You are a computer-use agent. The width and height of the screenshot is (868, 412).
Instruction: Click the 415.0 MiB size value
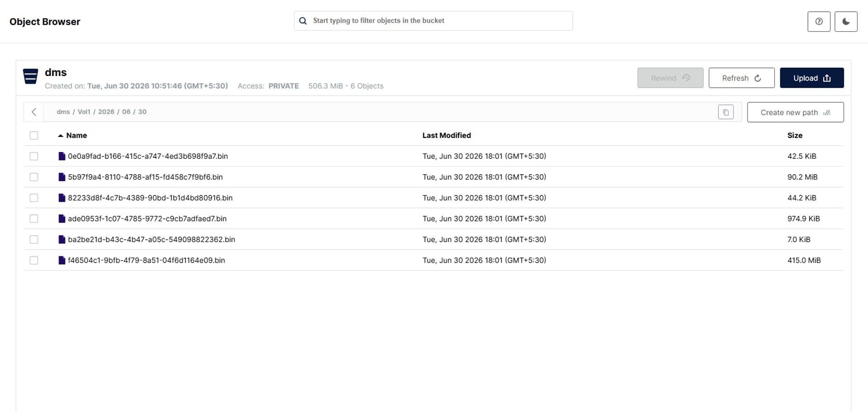(x=804, y=260)
